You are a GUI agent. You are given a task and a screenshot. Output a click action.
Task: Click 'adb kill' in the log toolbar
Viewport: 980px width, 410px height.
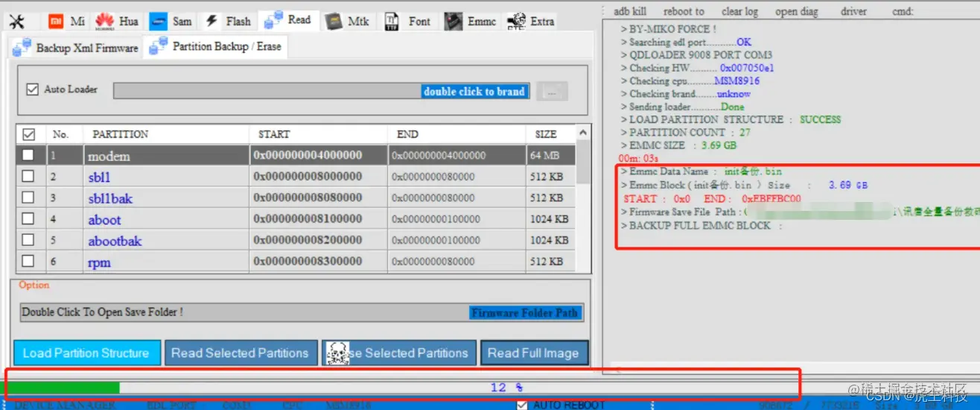630,11
